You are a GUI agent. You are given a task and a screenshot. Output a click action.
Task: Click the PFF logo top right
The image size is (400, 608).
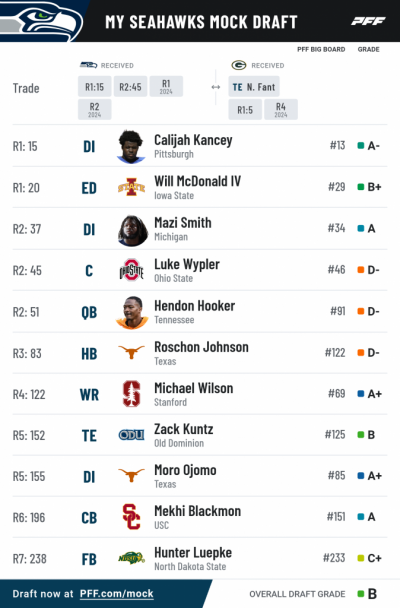368,21
